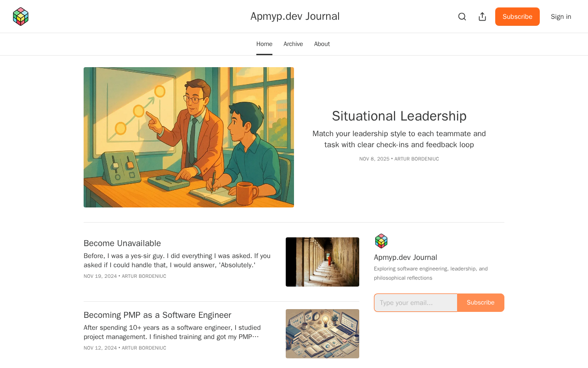
Task: Focus the Type your email input field
Action: [x=416, y=303]
